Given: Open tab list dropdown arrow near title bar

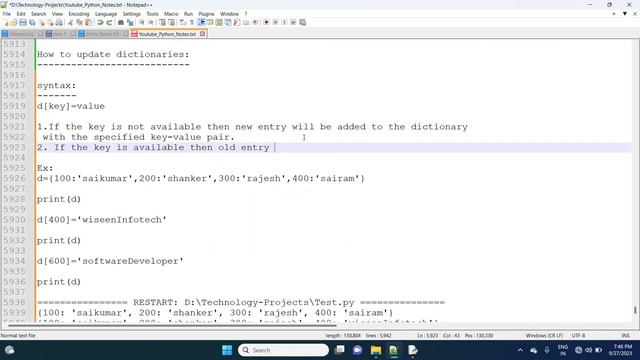Looking at the screenshot, I should pyautogui.click(x=624, y=14).
